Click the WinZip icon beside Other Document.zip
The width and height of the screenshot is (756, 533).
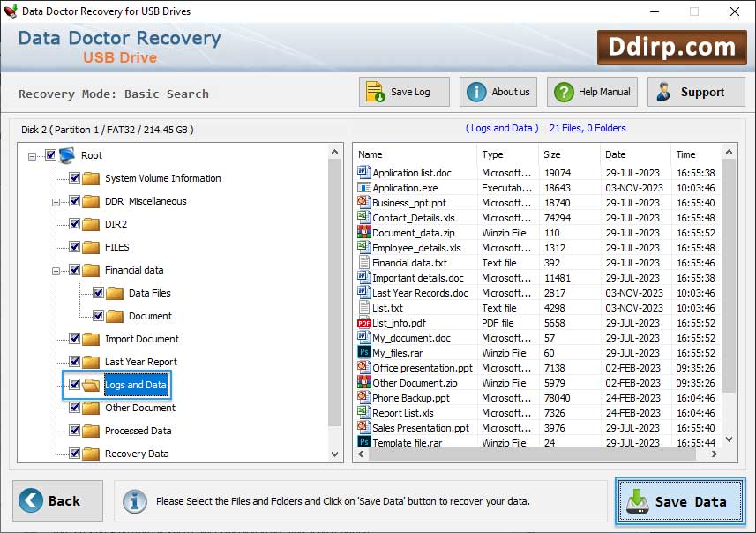[363, 382]
